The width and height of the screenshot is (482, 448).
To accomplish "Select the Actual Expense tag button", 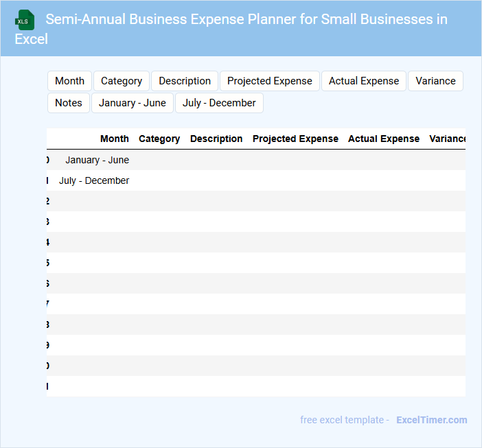I will 363,81.
